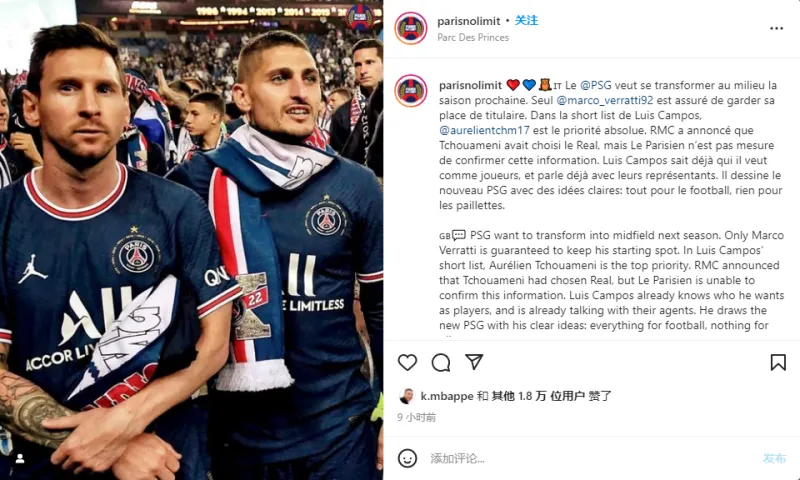
Task: Open the Parc Des Princes location link
Action: (x=473, y=37)
